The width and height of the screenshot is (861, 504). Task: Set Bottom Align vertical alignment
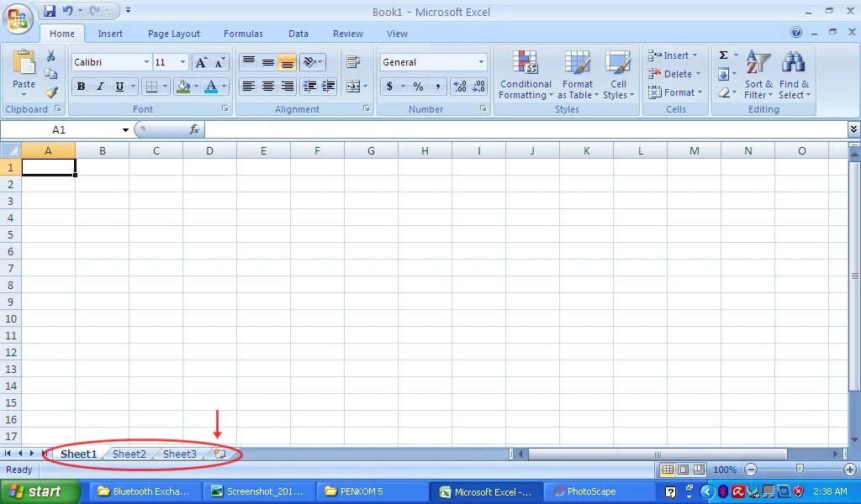[287, 62]
